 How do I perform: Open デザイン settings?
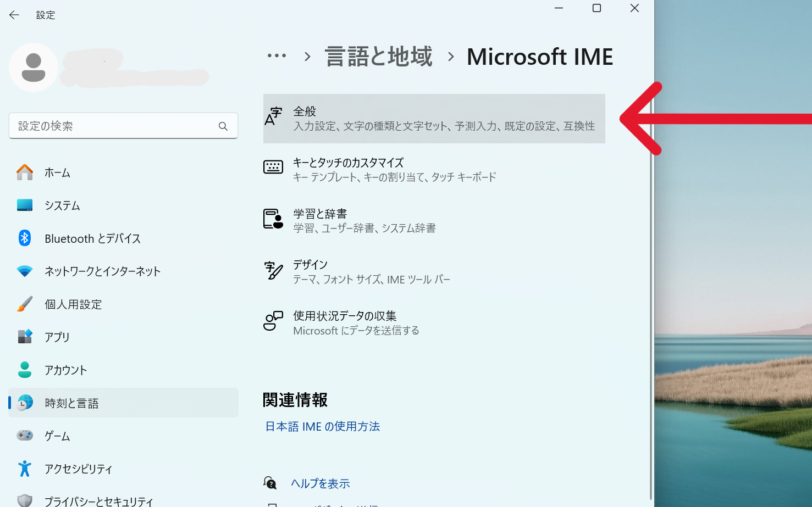pyautogui.click(x=434, y=271)
